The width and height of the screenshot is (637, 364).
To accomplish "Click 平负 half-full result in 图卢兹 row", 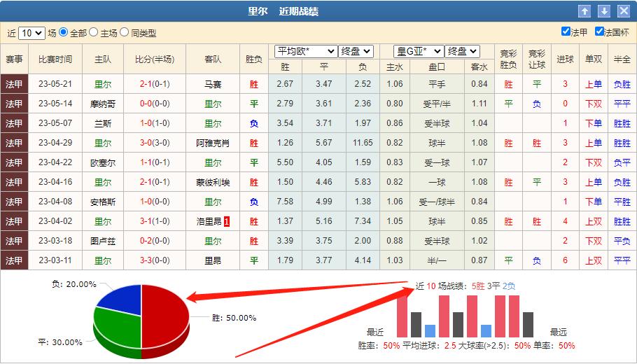I will (x=622, y=241).
